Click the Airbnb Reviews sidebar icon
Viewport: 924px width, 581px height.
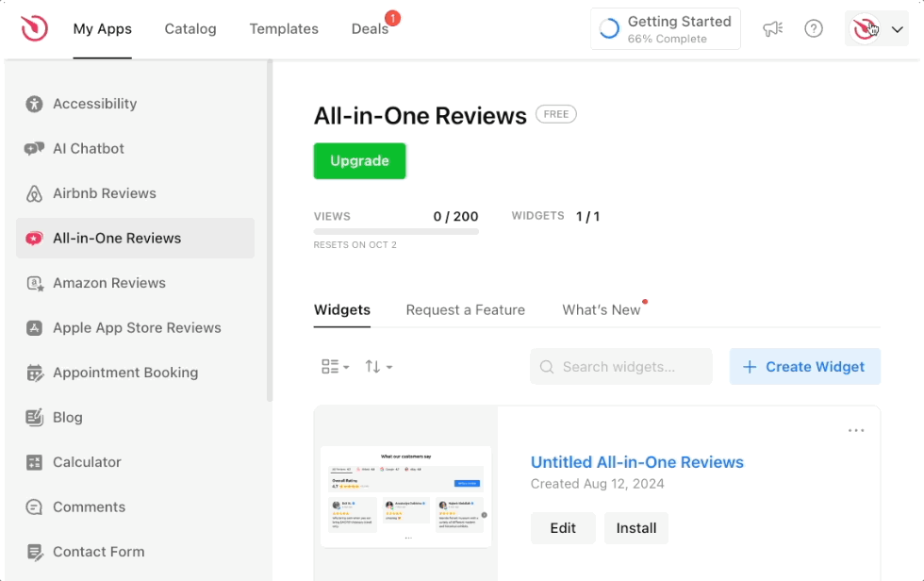(34, 193)
